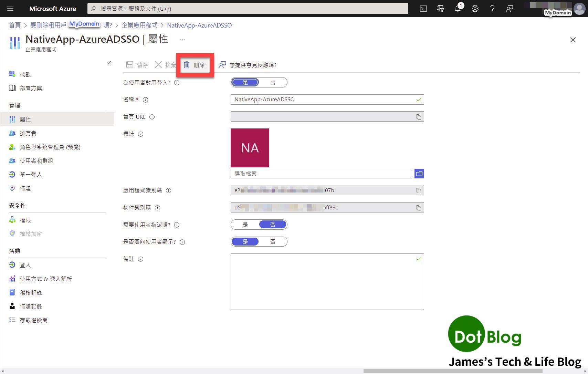Click the 儲存 toolbar button
The image size is (588, 374).
click(137, 65)
